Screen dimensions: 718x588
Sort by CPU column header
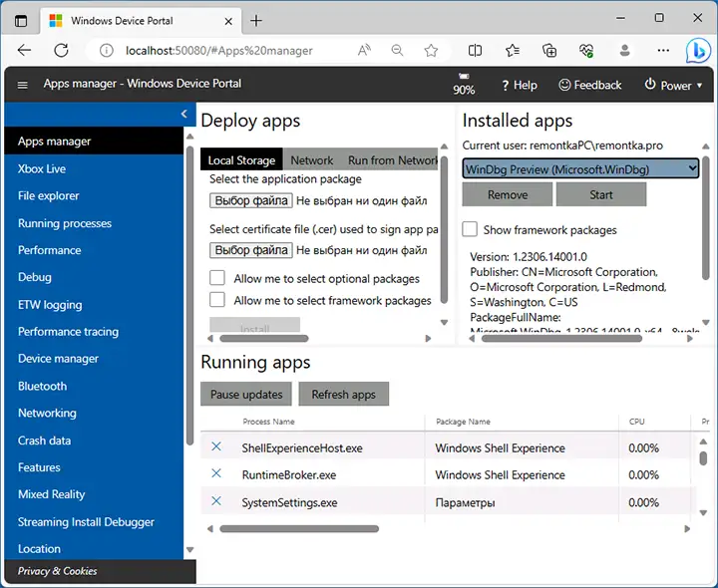[636, 422]
